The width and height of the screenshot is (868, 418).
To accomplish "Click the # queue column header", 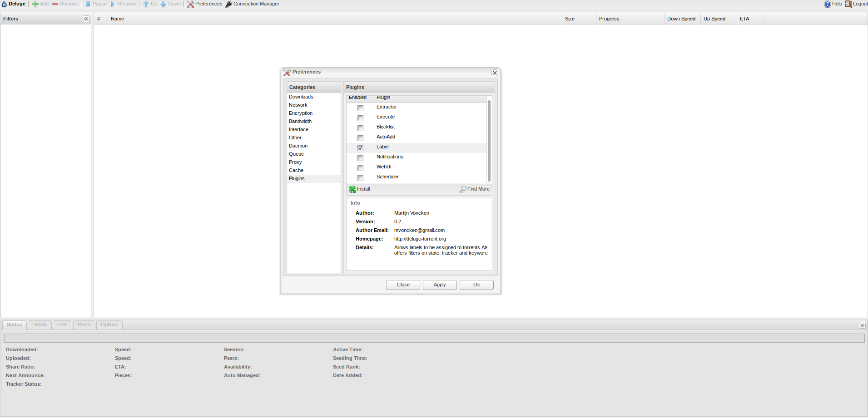I will pos(101,19).
